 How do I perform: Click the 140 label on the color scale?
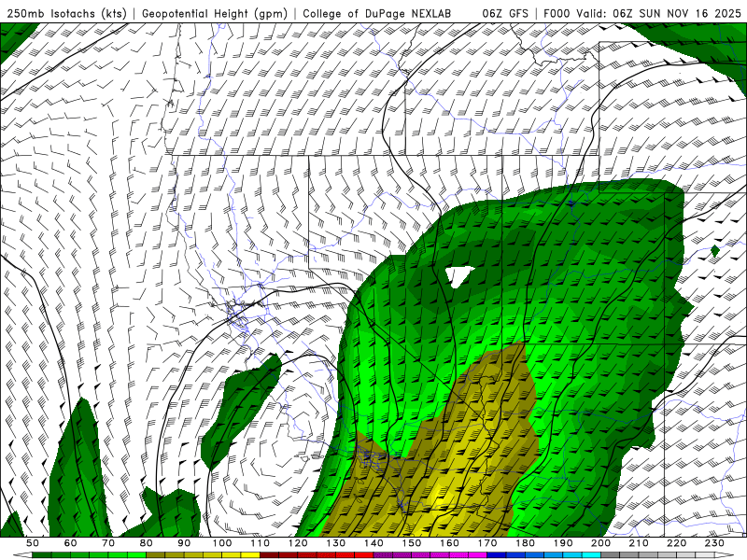pyautogui.click(x=373, y=543)
